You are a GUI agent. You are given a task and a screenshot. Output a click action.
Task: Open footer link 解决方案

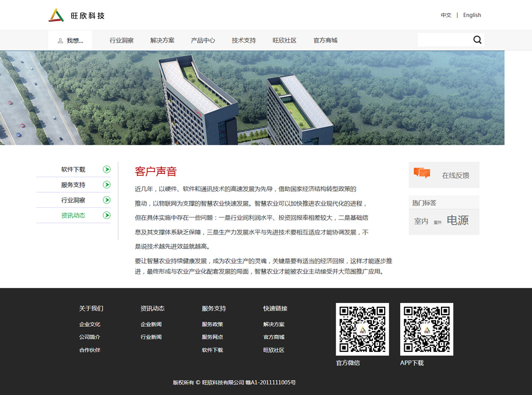pyautogui.click(x=274, y=324)
